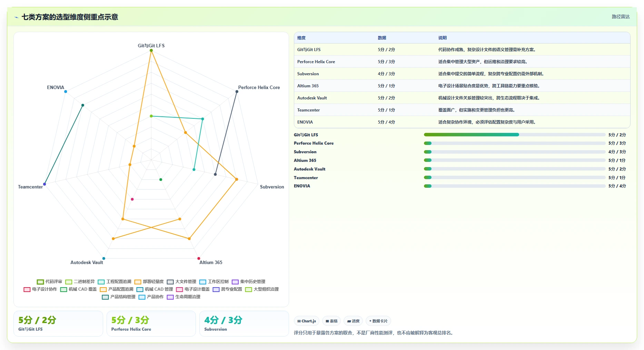The height and width of the screenshot is (350, 644).
Task: Open the 5分 / 3分 Perforce Helix Core card
Action: (151, 323)
